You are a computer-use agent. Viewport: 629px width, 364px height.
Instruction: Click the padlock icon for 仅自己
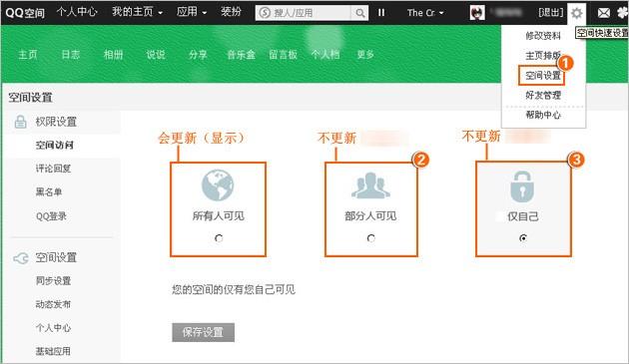pyautogui.click(x=522, y=186)
